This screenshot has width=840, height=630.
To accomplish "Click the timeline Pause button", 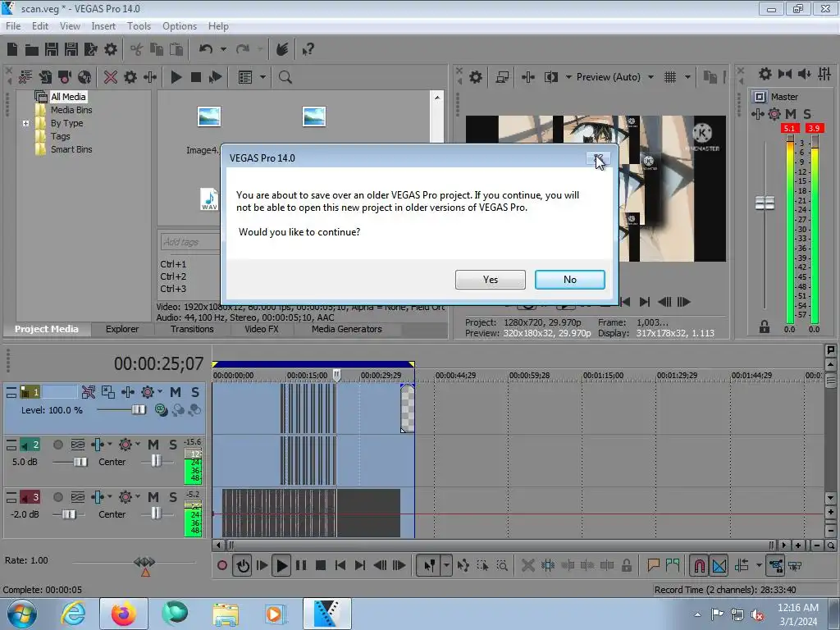I will tap(301, 566).
